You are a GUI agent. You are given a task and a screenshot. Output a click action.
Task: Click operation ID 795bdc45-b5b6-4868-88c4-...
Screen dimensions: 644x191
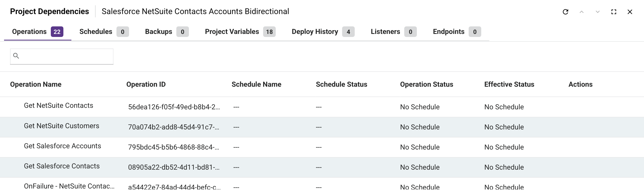174,147
